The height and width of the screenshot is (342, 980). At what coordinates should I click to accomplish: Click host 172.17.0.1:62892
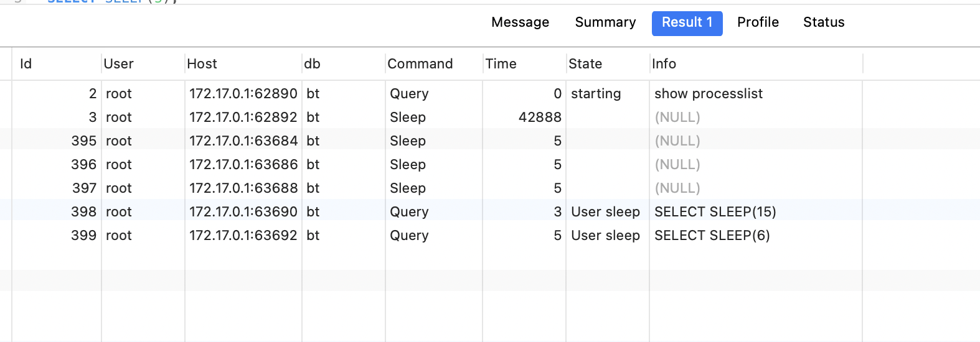(243, 118)
